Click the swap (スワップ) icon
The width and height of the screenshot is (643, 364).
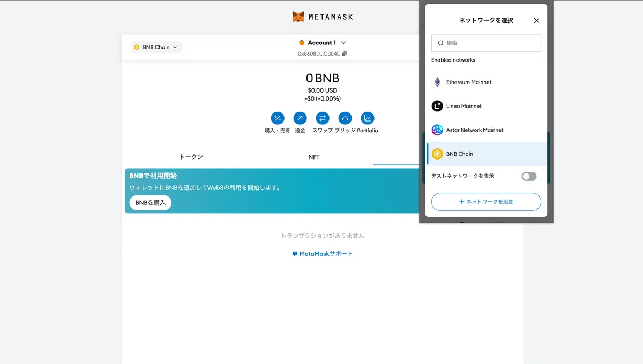click(x=323, y=118)
